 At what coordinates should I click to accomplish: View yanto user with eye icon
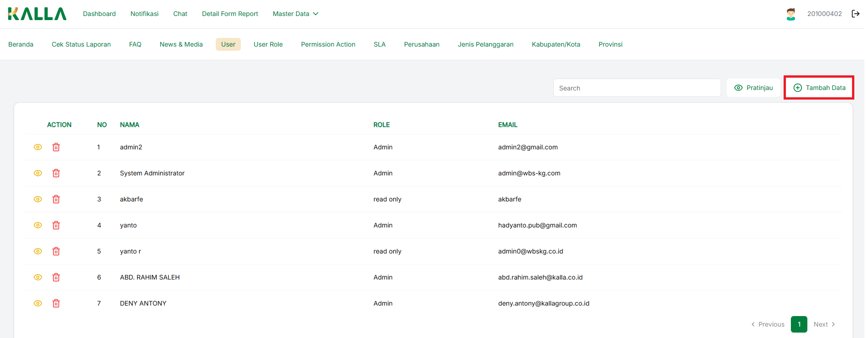(38, 225)
